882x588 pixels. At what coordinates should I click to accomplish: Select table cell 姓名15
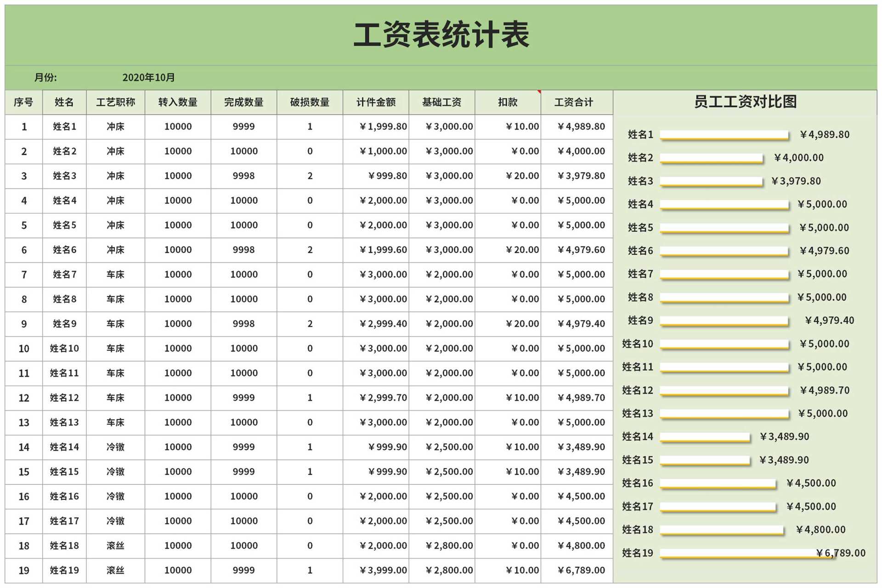coord(64,472)
